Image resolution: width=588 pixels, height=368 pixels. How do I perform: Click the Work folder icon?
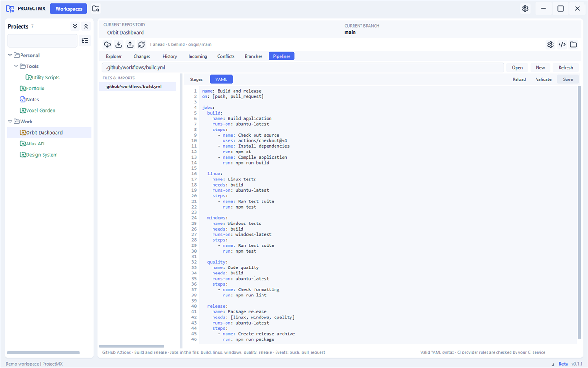click(17, 122)
